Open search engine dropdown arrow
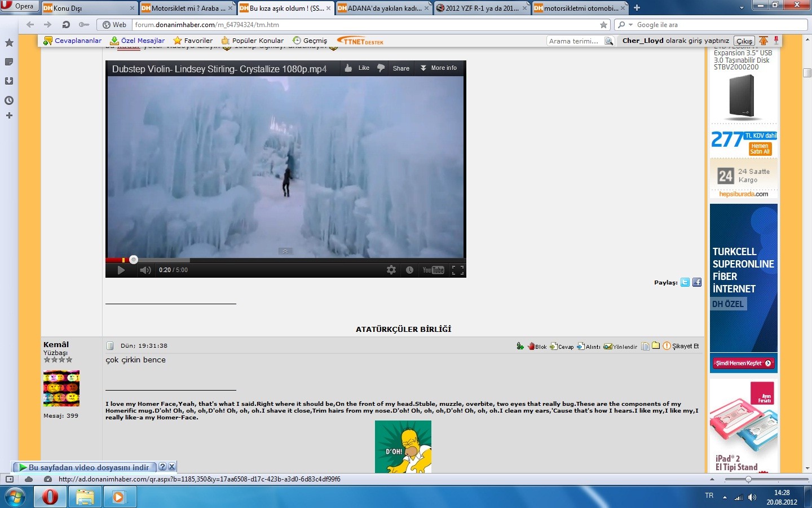Viewport: 812px width, 508px height. (x=630, y=25)
